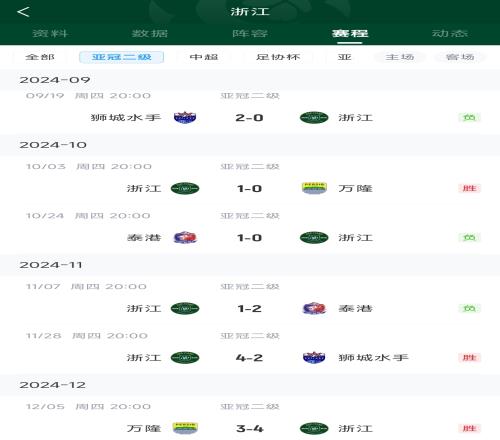The height and width of the screenshot is (440, 500).
Task: Show 全部 matches filter
Action: (x=40, y=57)
